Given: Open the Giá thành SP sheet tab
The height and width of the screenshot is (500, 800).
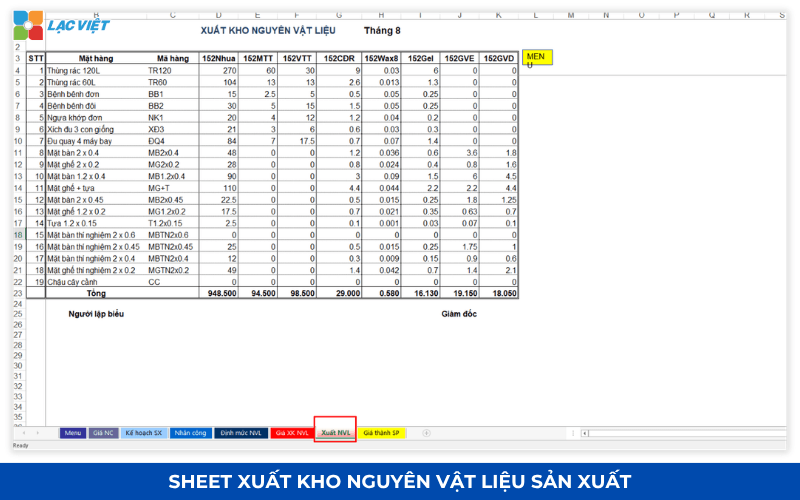Looking at the screenshot, I should pos(381,433).
